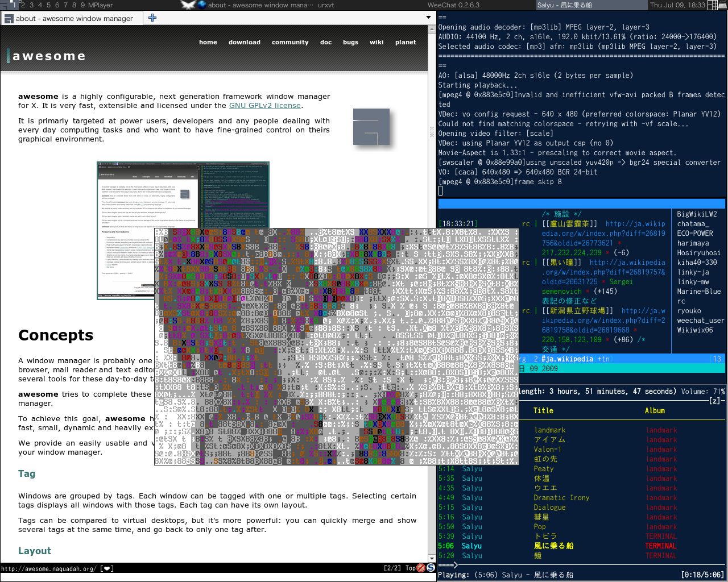Click the favicon on the about tab
The image size is (728, 582).
click(x=9, y=19)
